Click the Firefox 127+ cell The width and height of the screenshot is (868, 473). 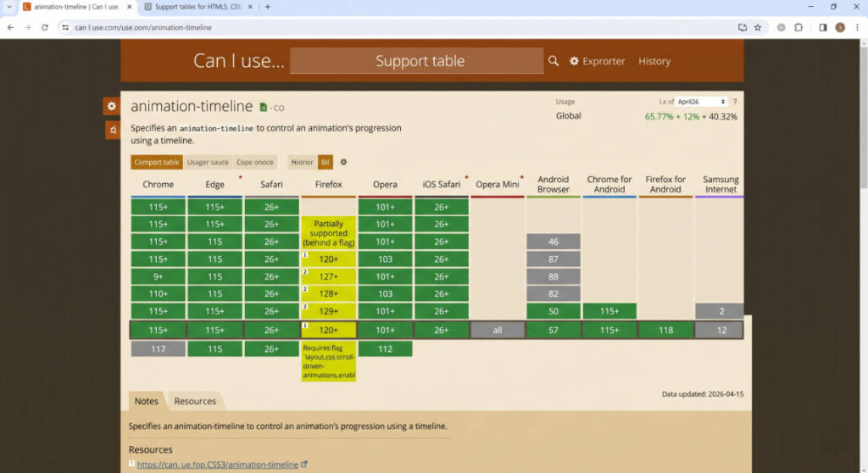[x=328, y=276]
